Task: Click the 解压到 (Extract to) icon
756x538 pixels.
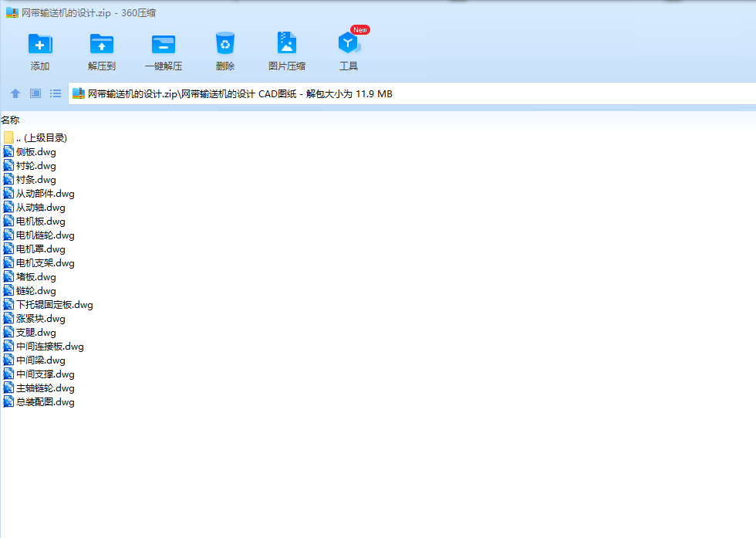Action: click(102, 44)
